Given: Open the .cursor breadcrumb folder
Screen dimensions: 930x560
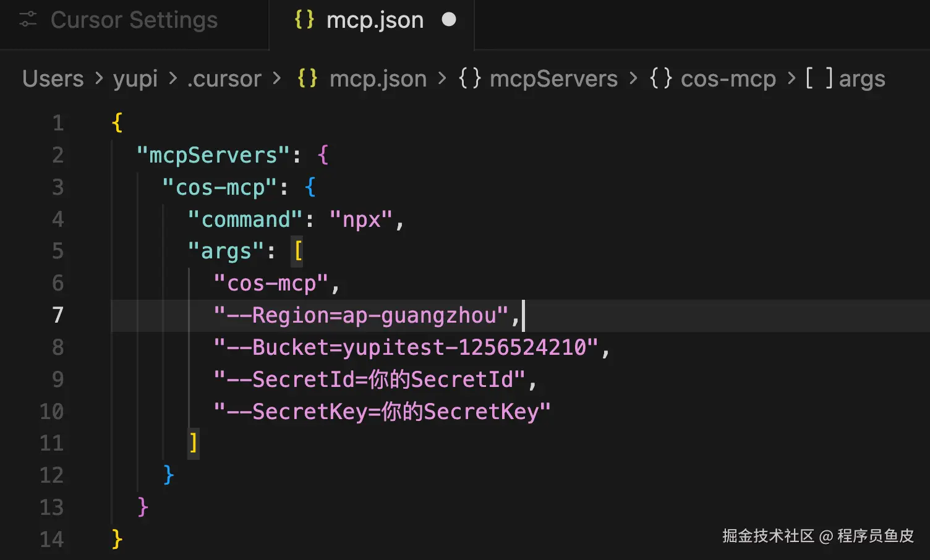Looking at the screenshot, I should tap(224, 78).
